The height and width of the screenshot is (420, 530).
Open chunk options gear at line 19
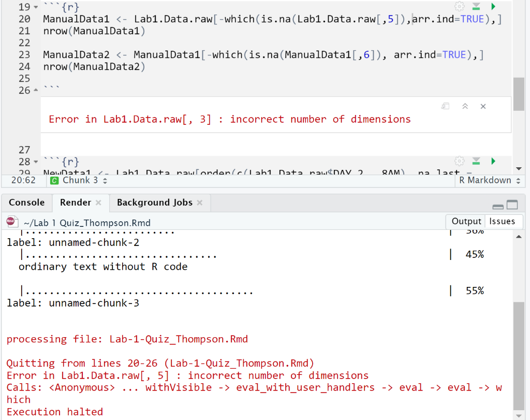click(459, 6)
